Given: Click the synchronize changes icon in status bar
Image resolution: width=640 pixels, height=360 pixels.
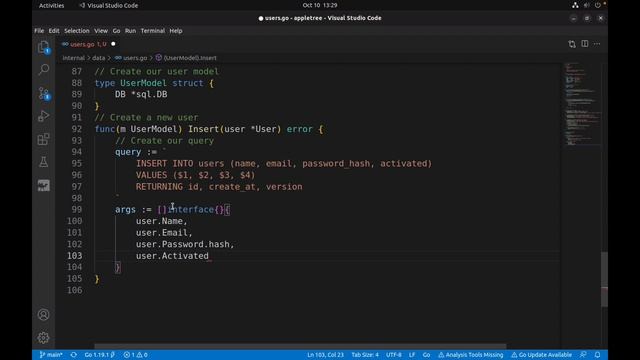Looking at the screenshot, I should pyautogui.click(x=73, y=355).
